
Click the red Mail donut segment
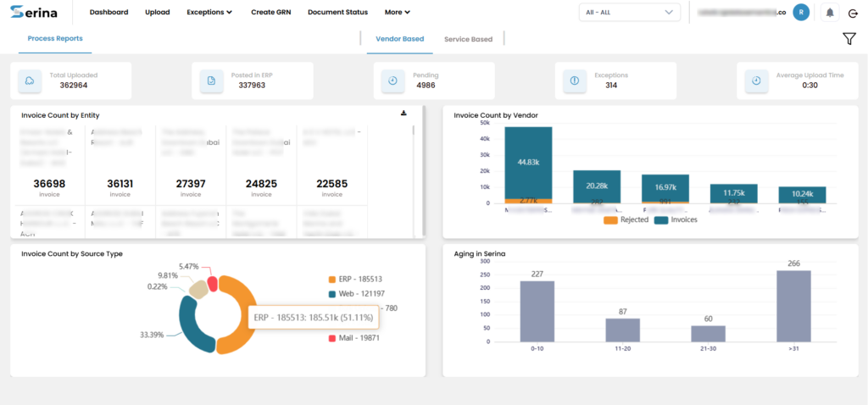point(211,284)
